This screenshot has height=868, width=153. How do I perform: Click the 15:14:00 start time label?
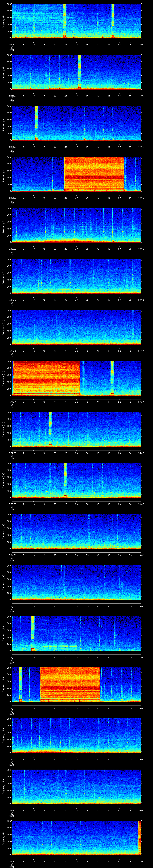coord(12,44)
